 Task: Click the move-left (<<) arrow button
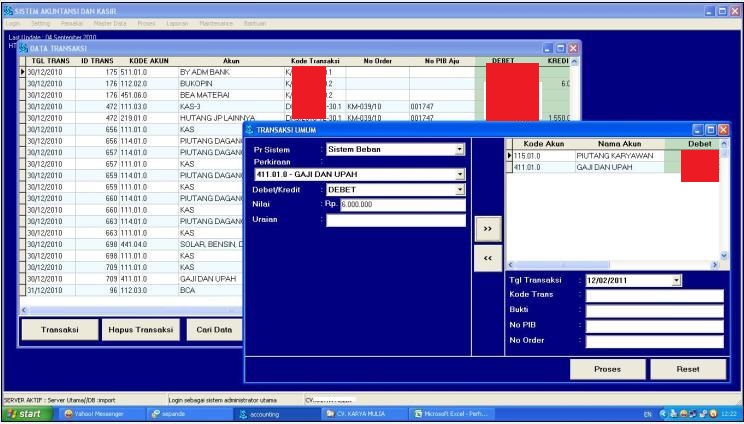tap(488, 257)
